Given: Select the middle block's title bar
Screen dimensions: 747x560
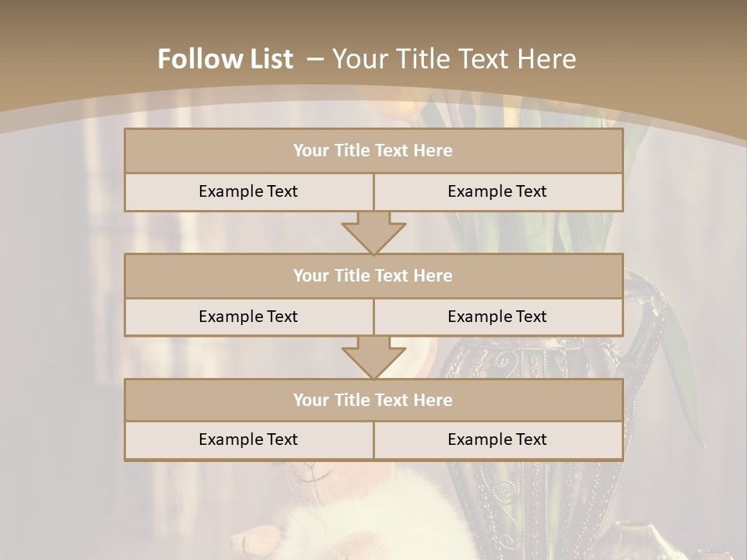Looking at the screenshot, I should [373, 275].
